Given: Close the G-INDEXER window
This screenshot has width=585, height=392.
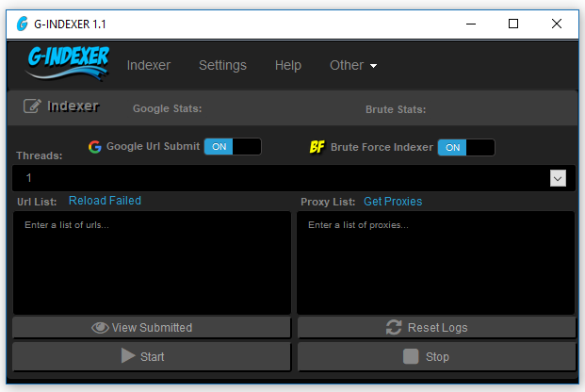Looking at the screenshot, I should tap(557, 24).
